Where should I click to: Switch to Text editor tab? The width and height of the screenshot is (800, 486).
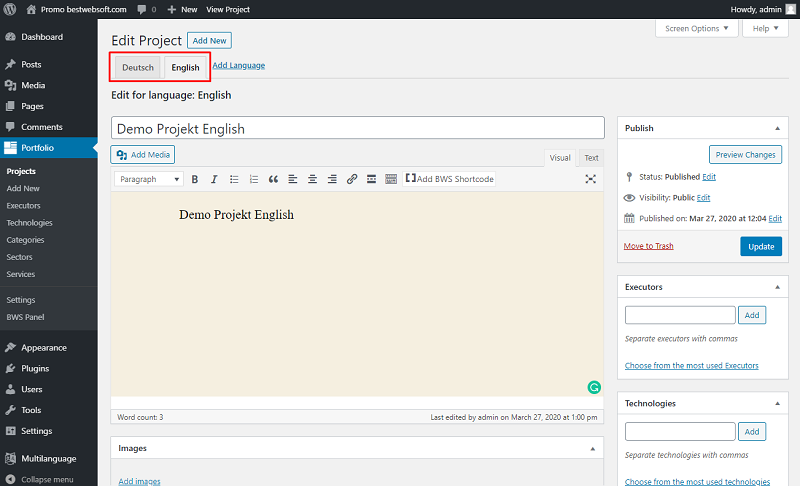[x=591, y=158]
